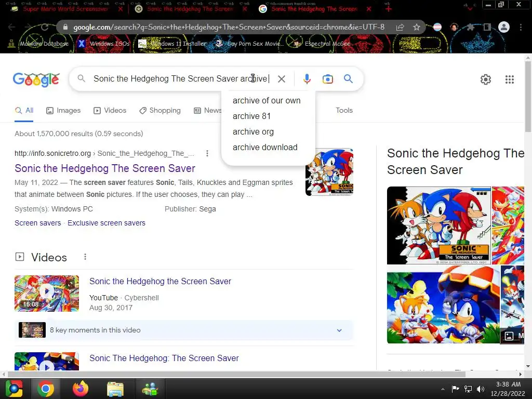Image resolution: width=532 pixels, height=399 pixels.
Task: Open Google quick settings gear
Action: 486,79
